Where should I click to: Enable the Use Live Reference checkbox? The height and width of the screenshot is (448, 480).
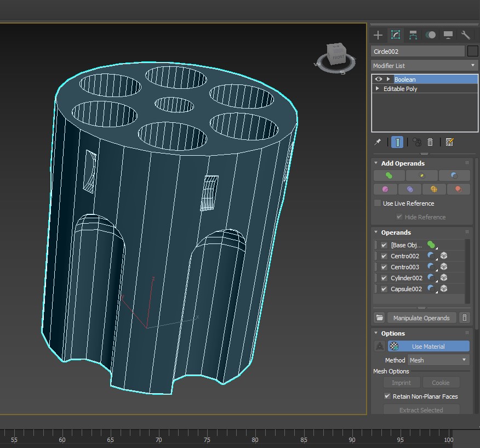pos(378,203)
